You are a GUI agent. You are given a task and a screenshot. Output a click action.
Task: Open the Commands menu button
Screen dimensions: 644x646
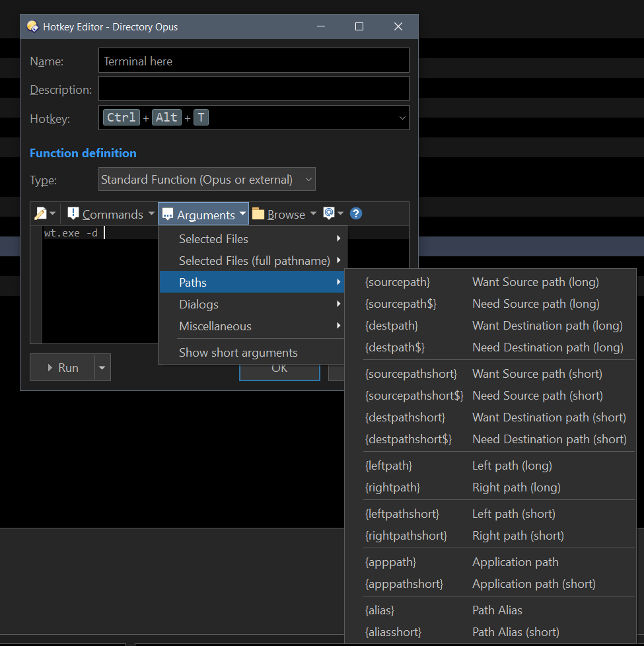pos(111,214)
